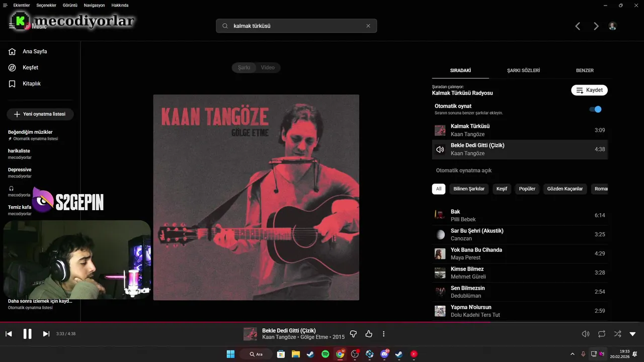
Task: Disable the Otomatik oynat switch
Action: coord(596,109)
